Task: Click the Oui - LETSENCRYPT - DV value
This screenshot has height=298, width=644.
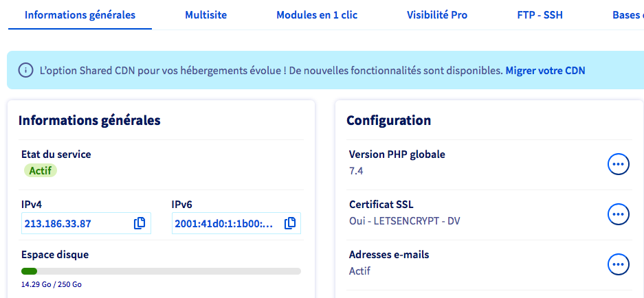Action: (x=405, y=221)
